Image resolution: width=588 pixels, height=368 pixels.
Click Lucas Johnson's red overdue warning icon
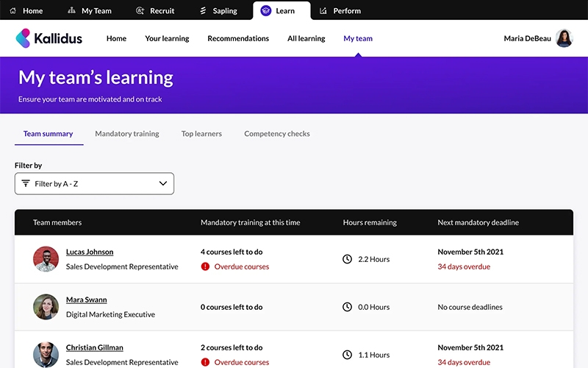(206, 266)
